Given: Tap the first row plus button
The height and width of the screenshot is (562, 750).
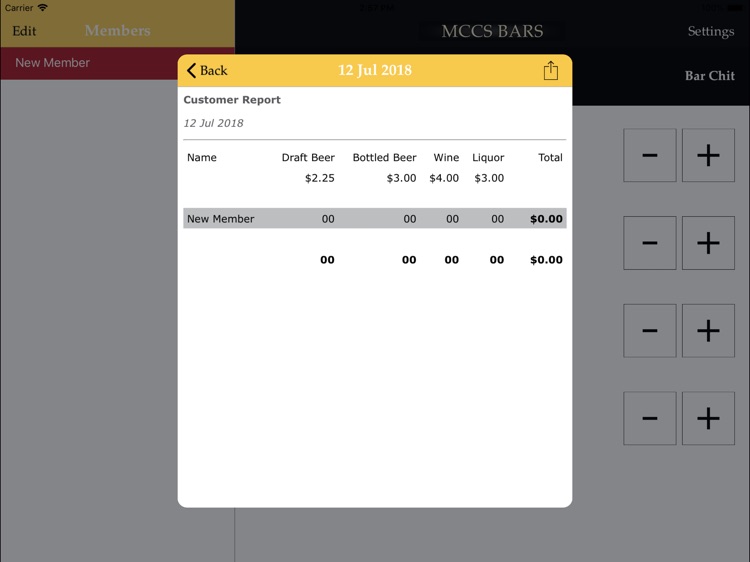Looking at the screenshot, I should tap(708, 155).
